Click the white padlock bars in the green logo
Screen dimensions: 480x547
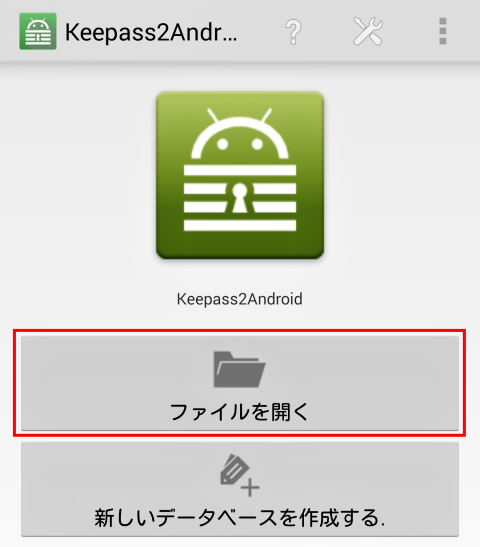pyautogui.click(x=240, y=198)
